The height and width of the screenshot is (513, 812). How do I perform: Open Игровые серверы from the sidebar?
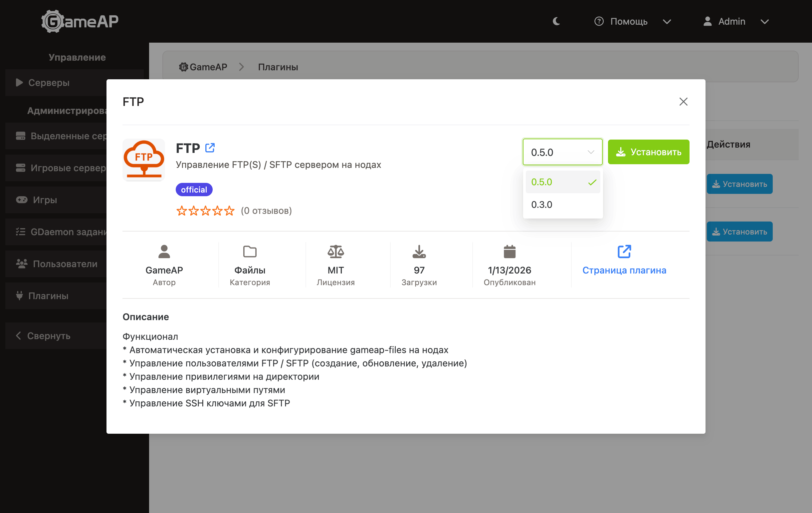64,168
